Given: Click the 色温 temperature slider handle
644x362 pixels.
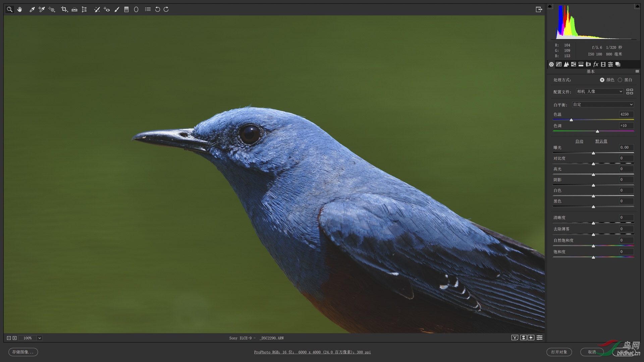Looking at the screenshot, I should pos(571,120).
